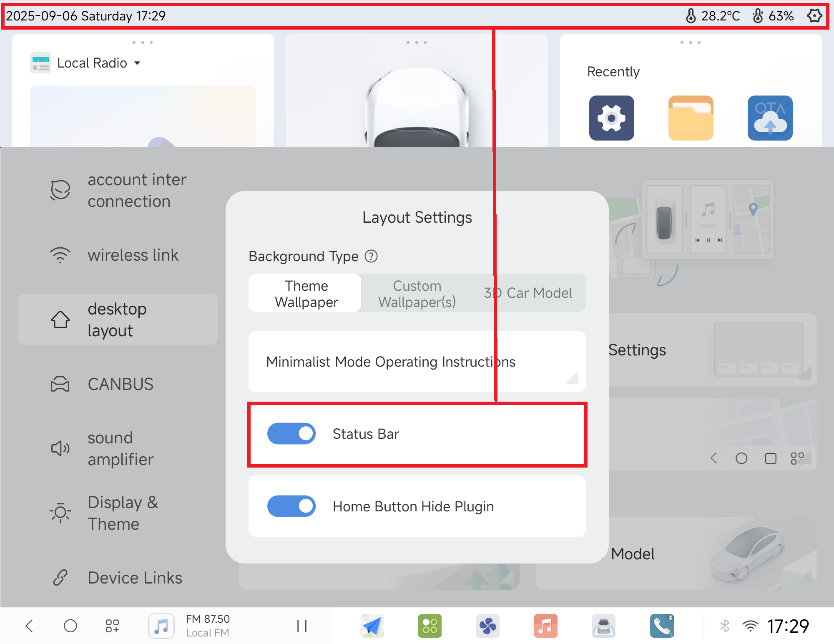The height and width of the screenshot is (644, 834).
Task: Select Custom Wallpaper(s) tab
Action: pos(417,293)
